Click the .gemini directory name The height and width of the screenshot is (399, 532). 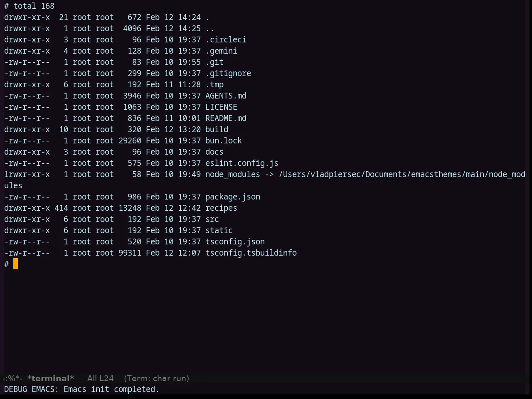[221, 51]
